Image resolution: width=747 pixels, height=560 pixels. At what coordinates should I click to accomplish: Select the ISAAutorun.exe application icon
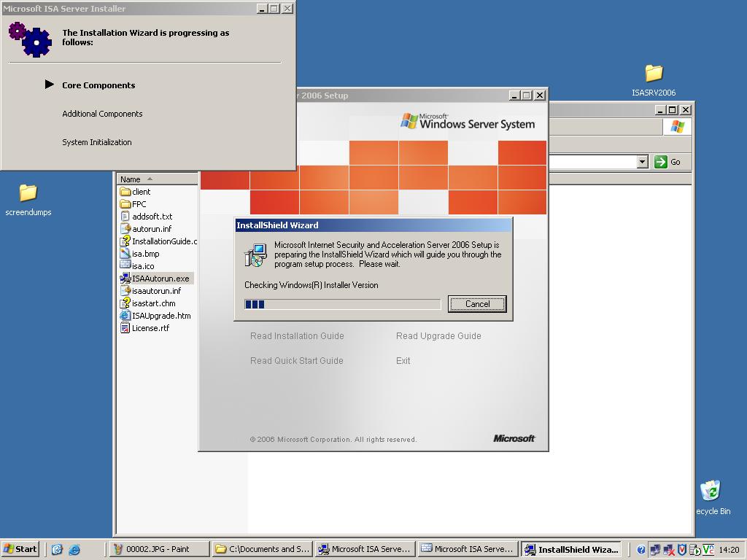tap(125, 278)
